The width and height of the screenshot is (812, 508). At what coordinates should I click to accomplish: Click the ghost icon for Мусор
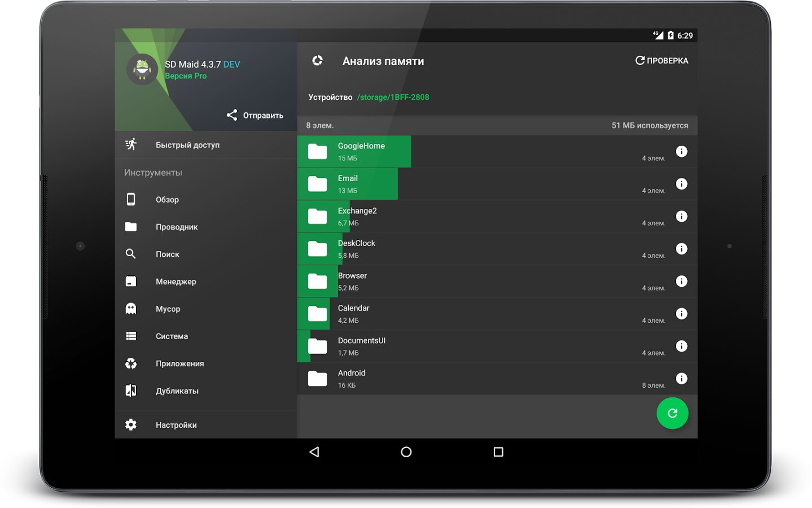(131, 308)
